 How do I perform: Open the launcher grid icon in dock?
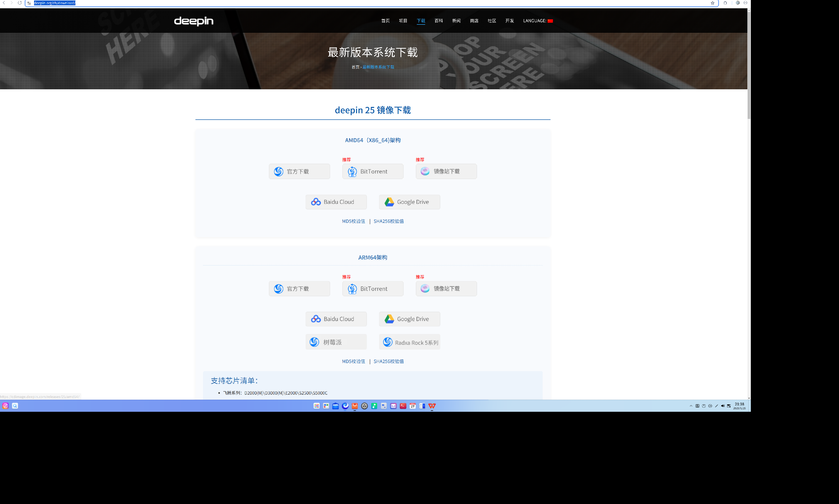point(316,406)
